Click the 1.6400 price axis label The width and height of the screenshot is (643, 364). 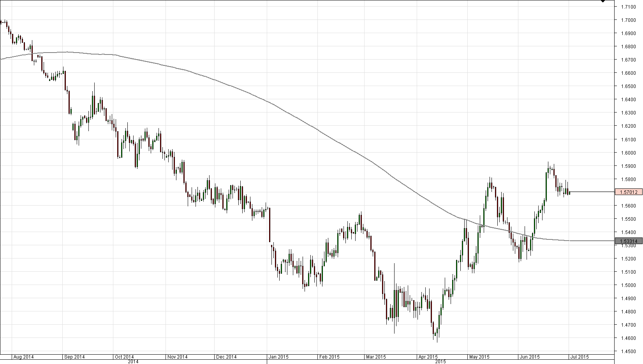click(629, 99)
